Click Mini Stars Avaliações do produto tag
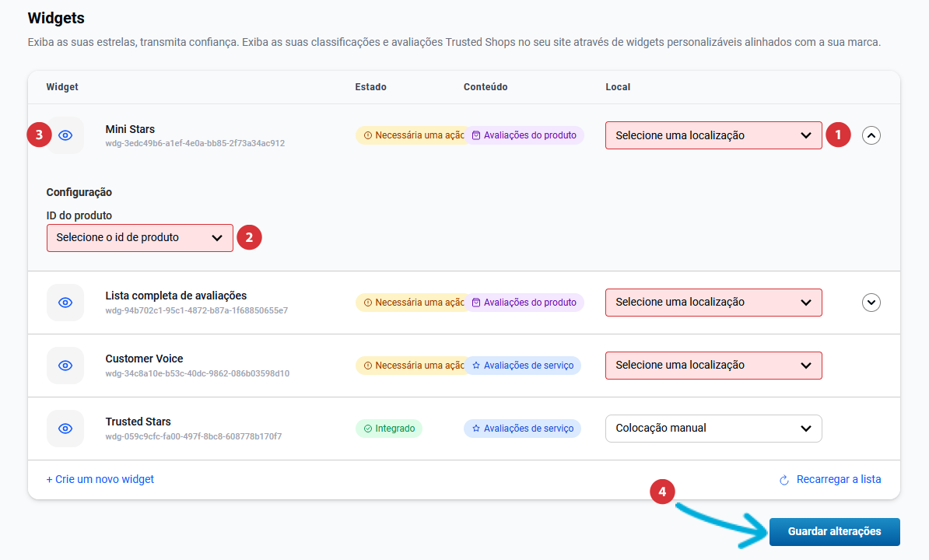The image size is (929, 560). pos(524,135)
